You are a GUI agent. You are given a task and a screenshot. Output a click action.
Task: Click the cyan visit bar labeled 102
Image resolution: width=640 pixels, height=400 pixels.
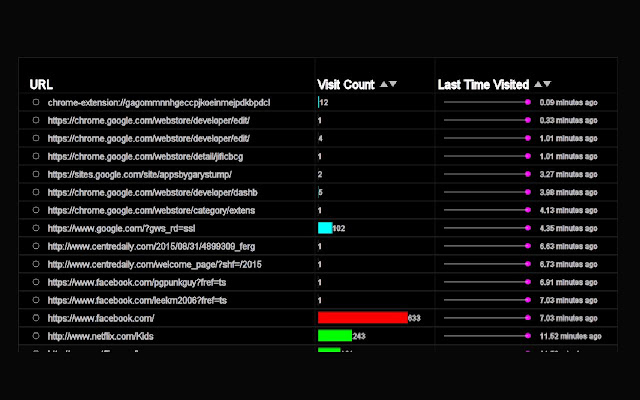325,228
